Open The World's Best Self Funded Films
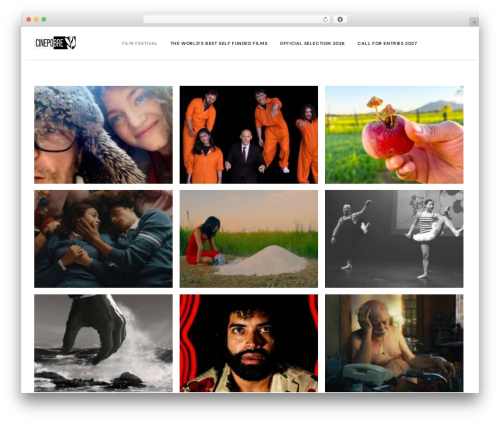This screenshot has width=500, height=423. [x=219, y=43]
